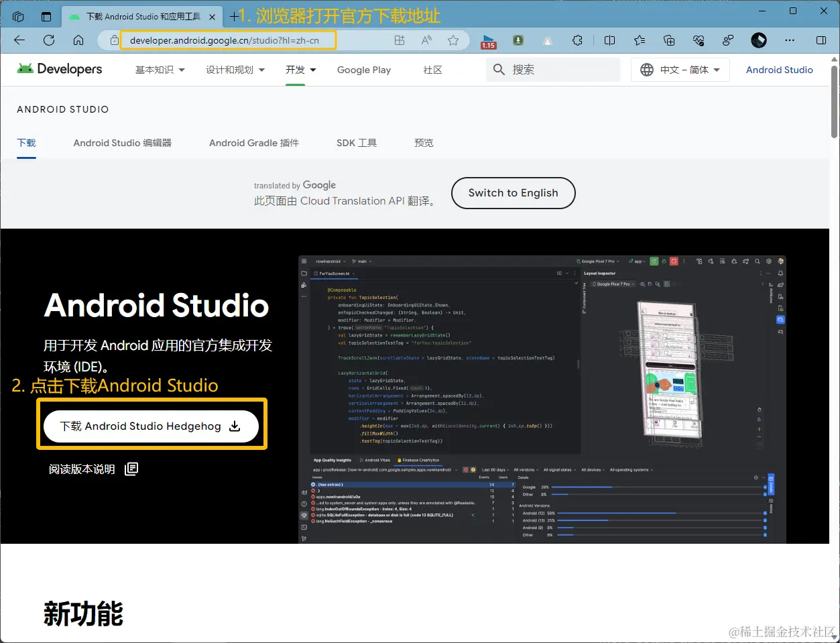The image size is (840, 643).
Task: Open the green download extension icon
Action: pyautogui.click(x=518, y=40)
